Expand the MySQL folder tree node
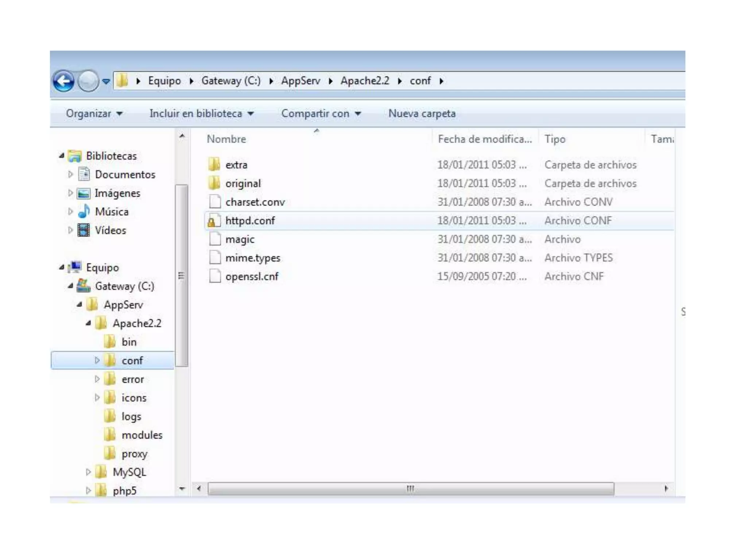Screen dimensions: 747x560 (88, 472)
